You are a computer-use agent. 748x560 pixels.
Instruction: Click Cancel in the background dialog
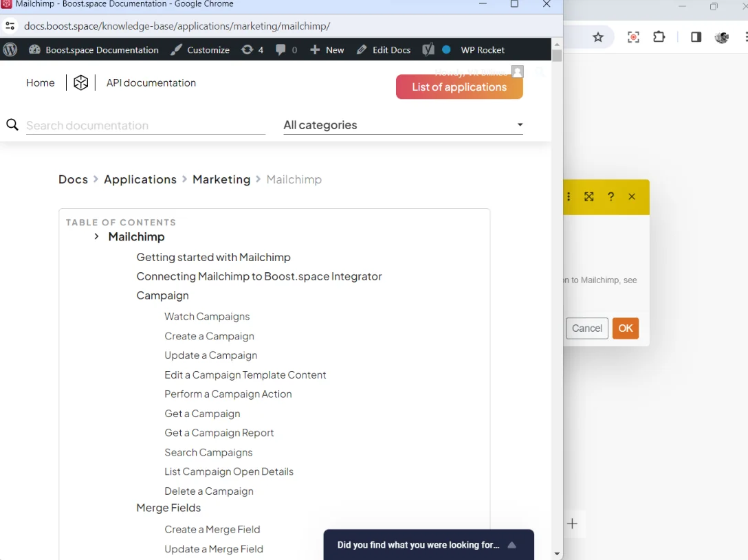(x=586, y=328)
